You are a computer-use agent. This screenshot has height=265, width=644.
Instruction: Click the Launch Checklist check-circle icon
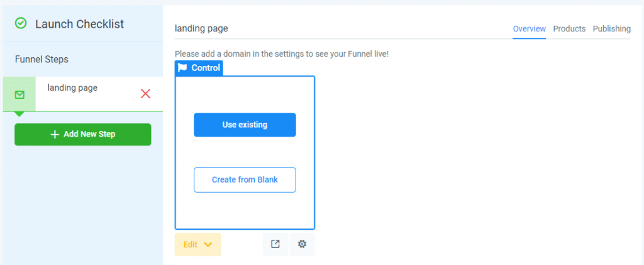point(21,23)
